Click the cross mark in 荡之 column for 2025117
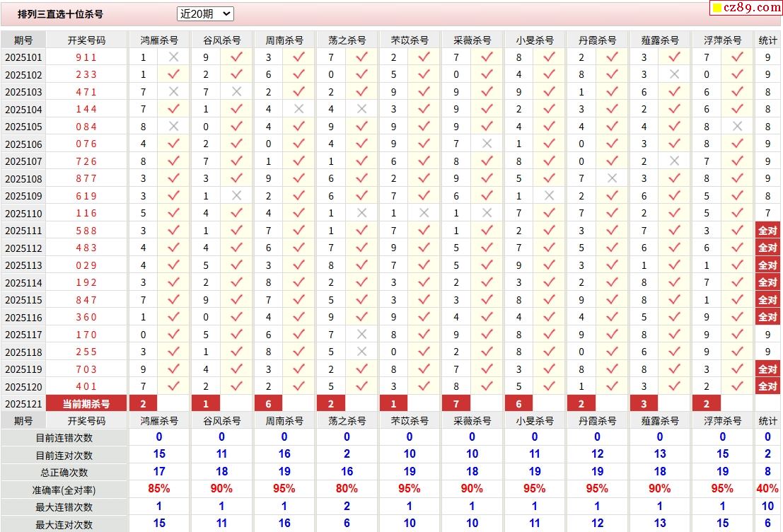 pos(361,334)
